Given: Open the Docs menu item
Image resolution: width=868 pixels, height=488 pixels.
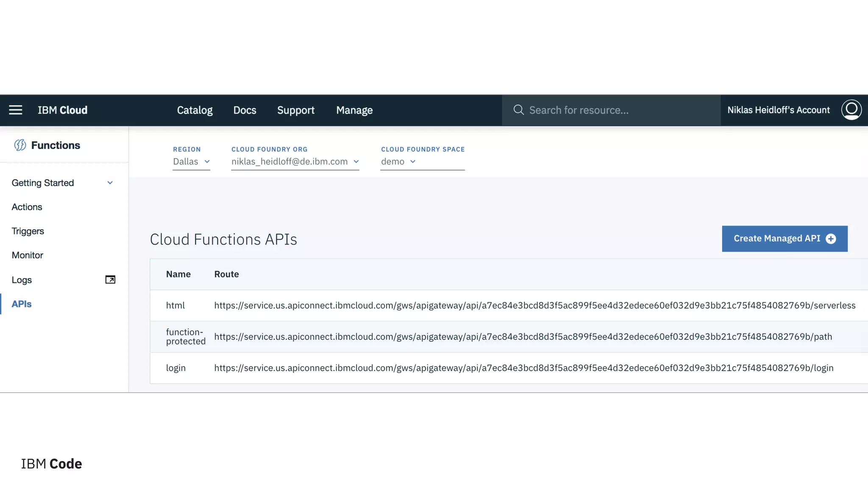Looking at the screenshot, I should click(245, 110).
